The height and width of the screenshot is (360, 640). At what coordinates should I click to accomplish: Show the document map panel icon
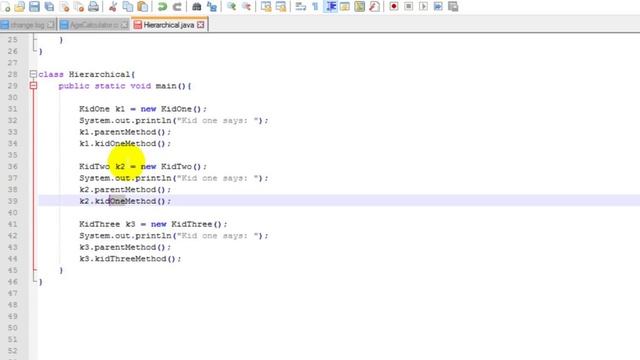click(x=360, y=7)
